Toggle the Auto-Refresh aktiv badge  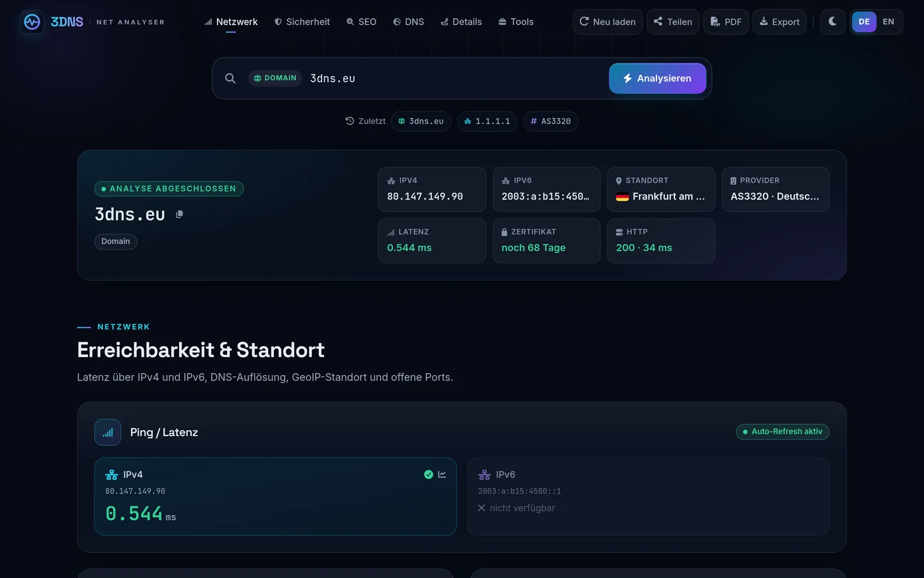[x=783, y=432]
